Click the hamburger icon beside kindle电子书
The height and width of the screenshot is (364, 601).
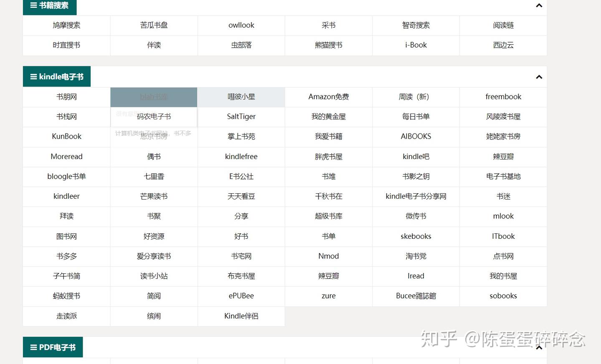33,76
